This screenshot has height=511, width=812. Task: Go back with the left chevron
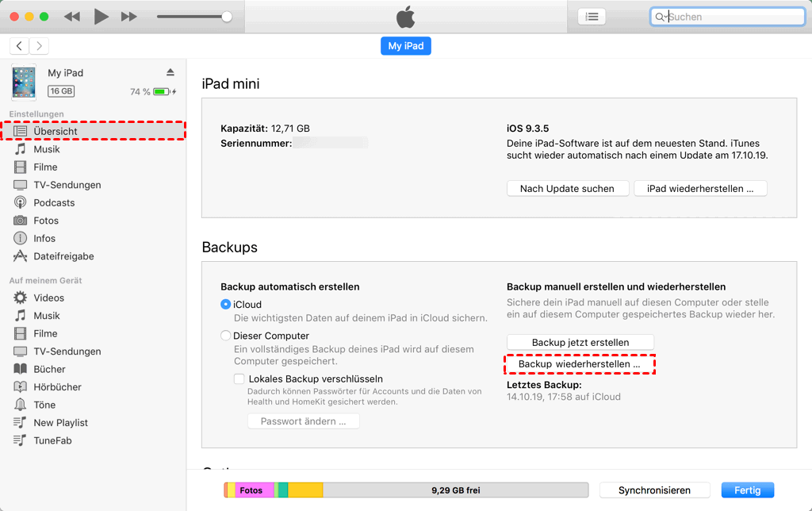coord(19,46)
